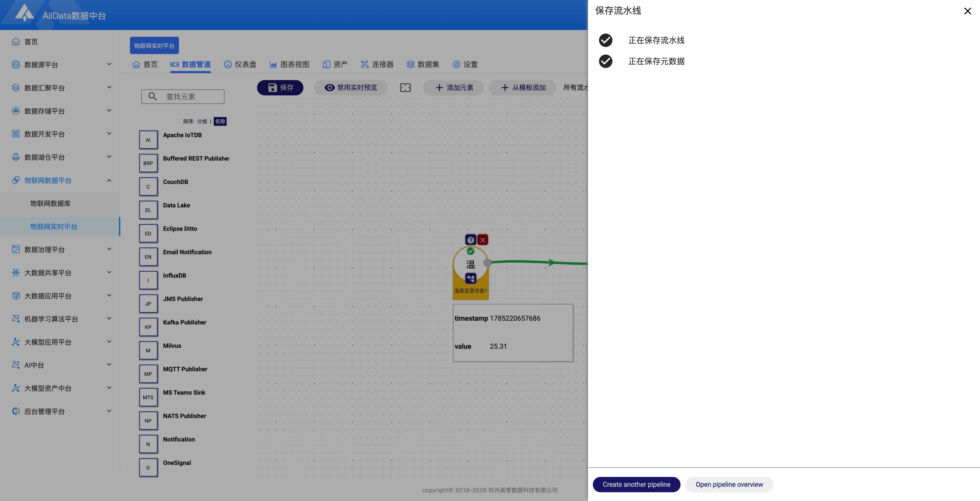Expand 数据源平台 menu
This screenshot has height=501, width=980.
[x=60, y=65]
